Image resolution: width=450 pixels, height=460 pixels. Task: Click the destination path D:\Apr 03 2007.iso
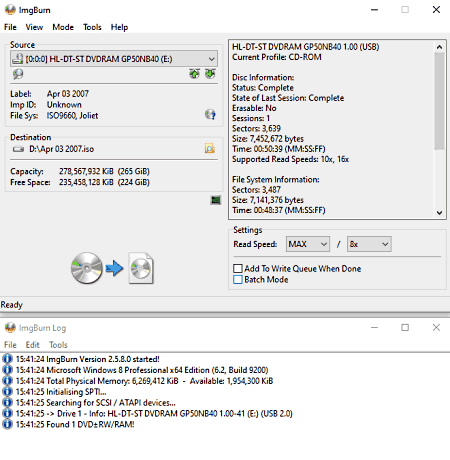pos(61,149)
